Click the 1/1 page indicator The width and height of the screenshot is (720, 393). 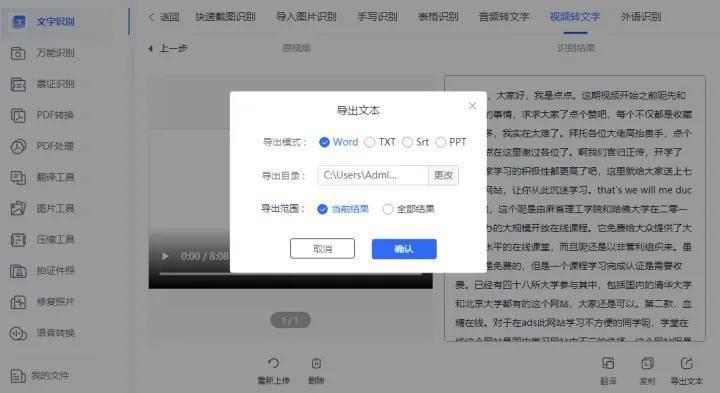(290, 320)
